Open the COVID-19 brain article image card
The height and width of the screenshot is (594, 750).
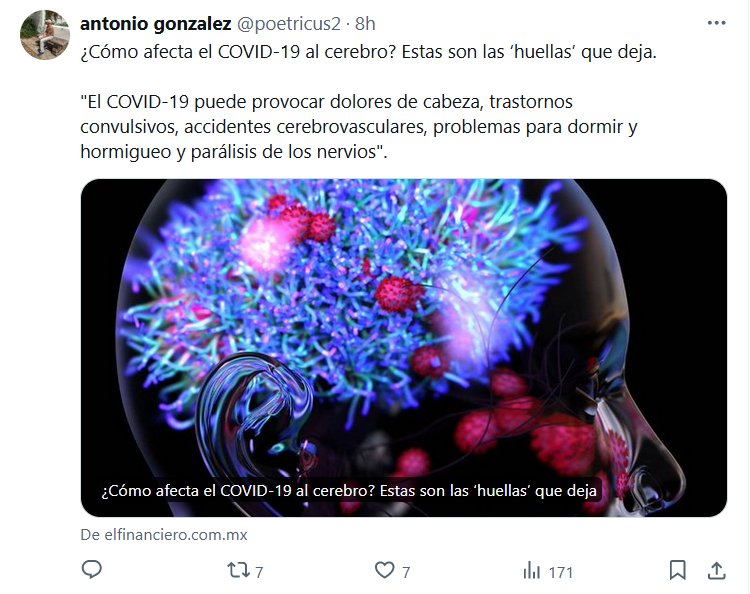pos(404,348)
